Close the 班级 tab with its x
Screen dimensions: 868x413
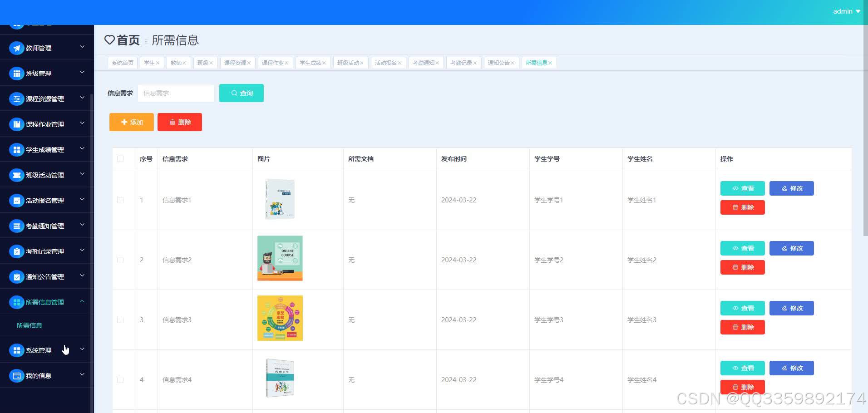211,63
